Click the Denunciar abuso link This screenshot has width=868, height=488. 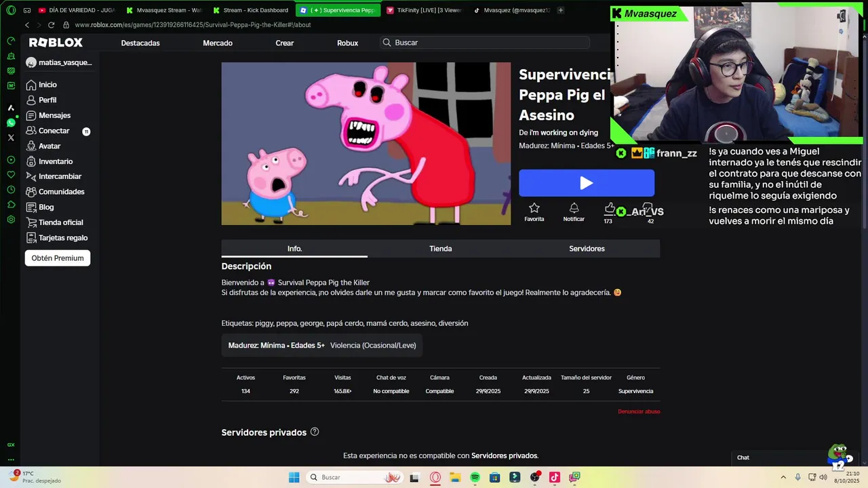click(x=639, y=411)
